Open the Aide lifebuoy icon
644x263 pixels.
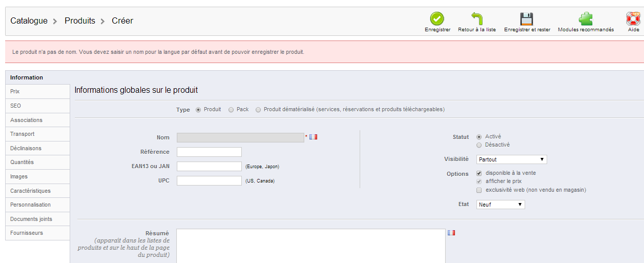click(x=634, y=19)
